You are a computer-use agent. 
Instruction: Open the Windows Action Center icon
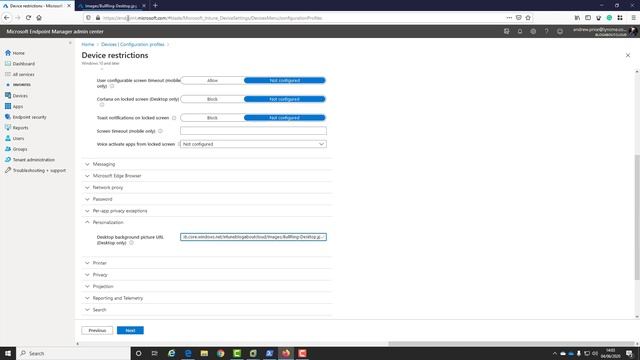[x=629, y=353]
